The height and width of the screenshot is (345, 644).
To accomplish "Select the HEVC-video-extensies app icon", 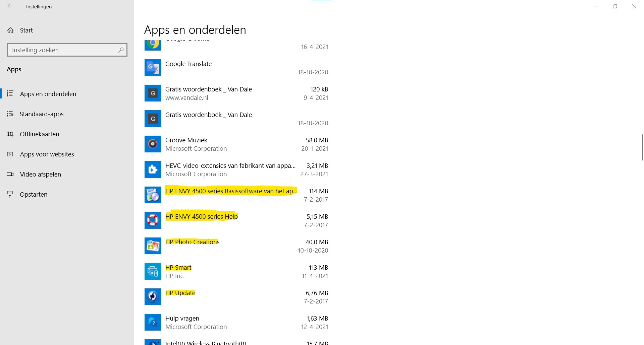I will 153,169.
